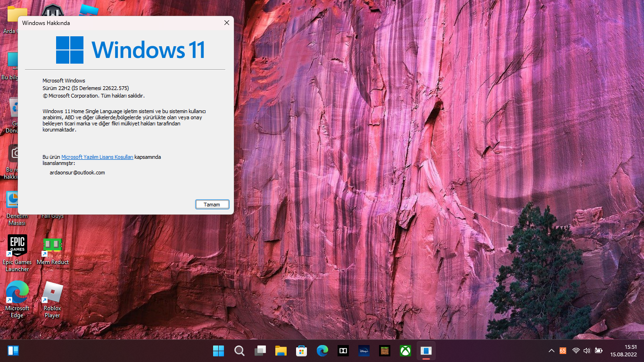Click the battery status icon
The width and height of the screenshot is (644, 362).
pos(599,351)
